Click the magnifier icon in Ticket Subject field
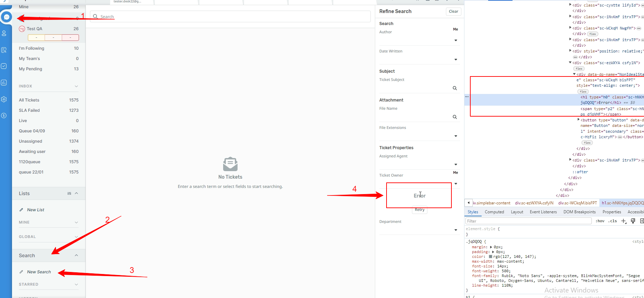This screenshot has height=298, width=644. (x=455, y=88)
